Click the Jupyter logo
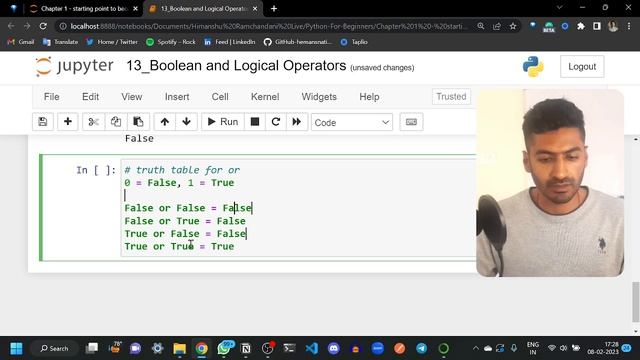 (x=74, y=66)
